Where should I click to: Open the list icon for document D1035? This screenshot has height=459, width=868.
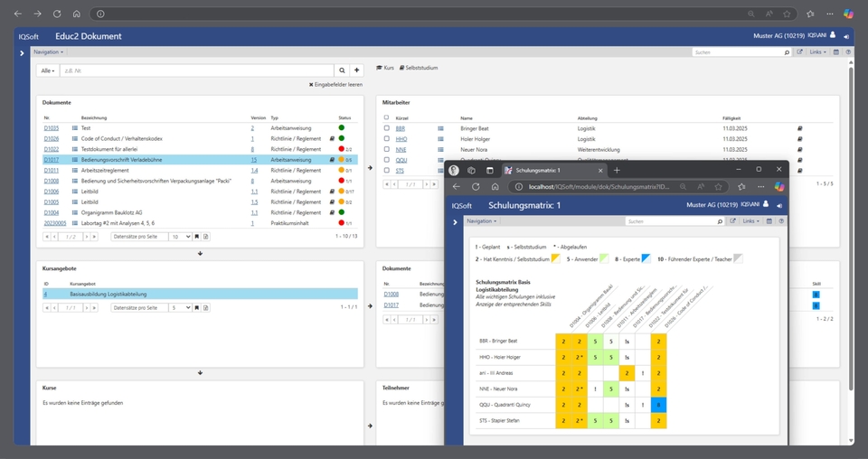point(76,128)
